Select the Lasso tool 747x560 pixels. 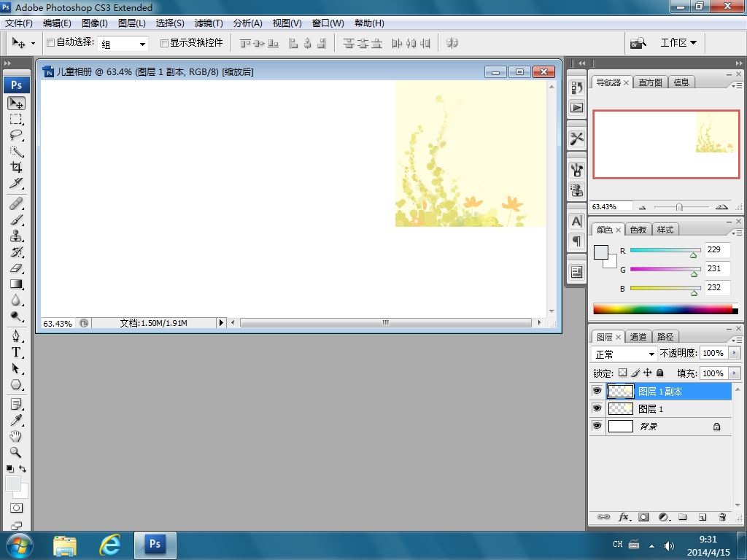point(17,135)
